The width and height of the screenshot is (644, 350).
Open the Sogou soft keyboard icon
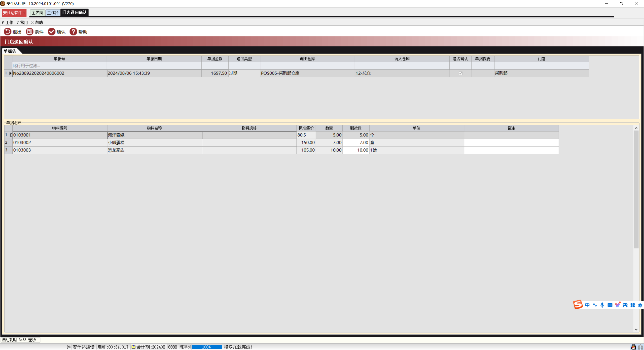[x=610, y=305]
